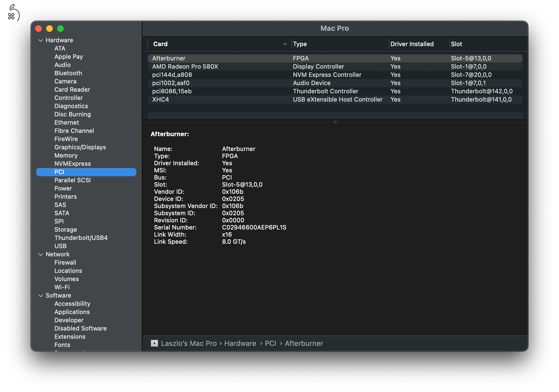Select the XHC4 USB controller row
This screenshot has height=392, width=559.
[x=335, y=99]
